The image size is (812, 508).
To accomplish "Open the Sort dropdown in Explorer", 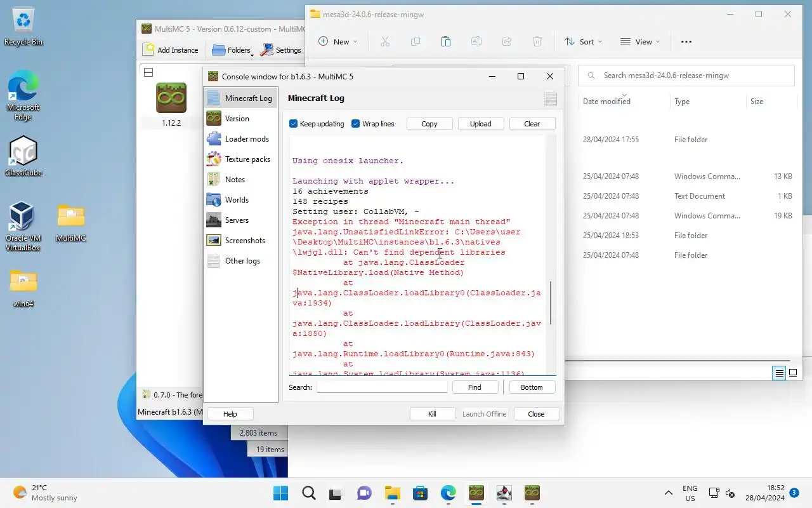I will 584,42.
